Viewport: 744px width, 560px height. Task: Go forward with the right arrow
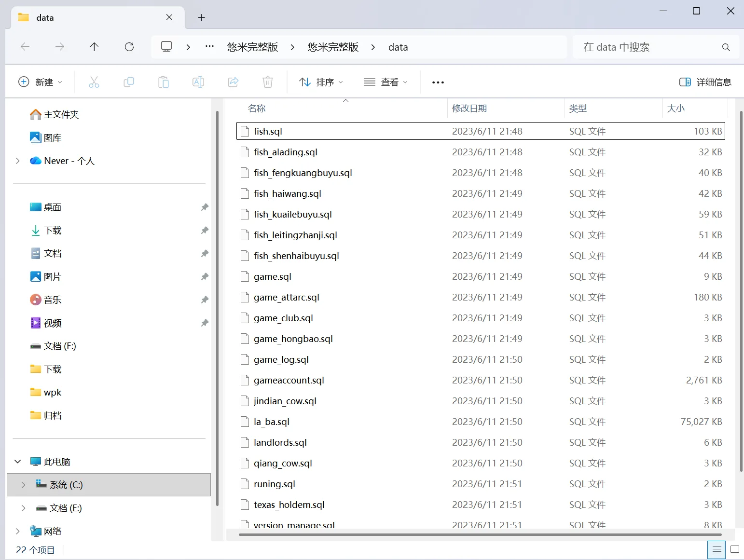(x=60, y=47)
